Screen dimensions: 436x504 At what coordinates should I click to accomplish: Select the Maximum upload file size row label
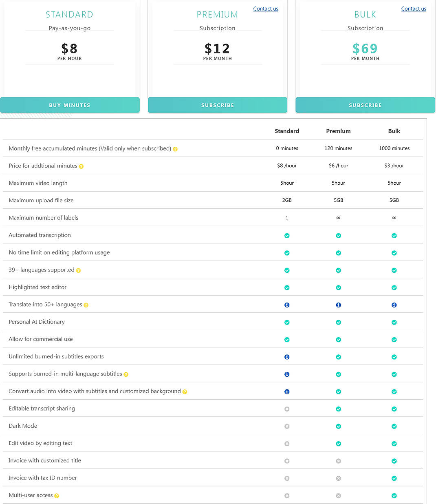pos(41,200)
